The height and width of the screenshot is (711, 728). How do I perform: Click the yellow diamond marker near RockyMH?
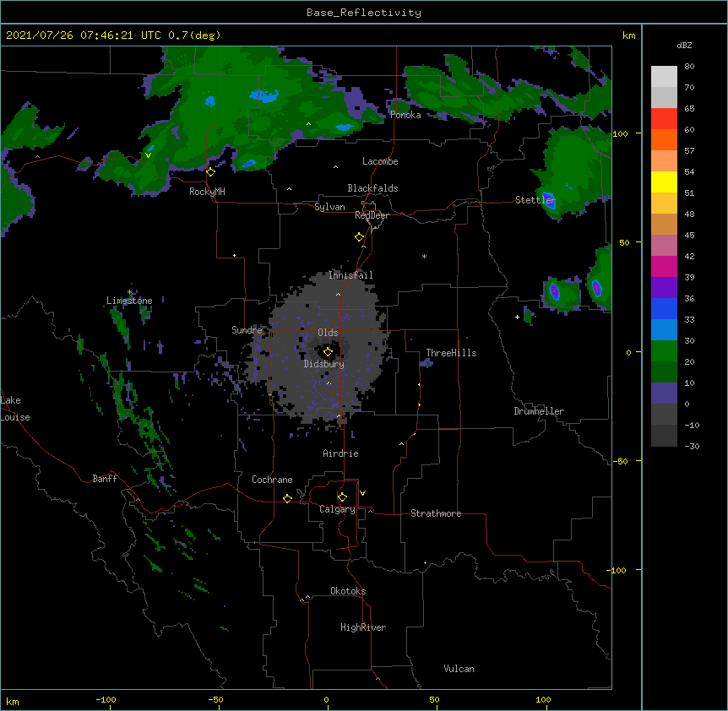[210, 172]
